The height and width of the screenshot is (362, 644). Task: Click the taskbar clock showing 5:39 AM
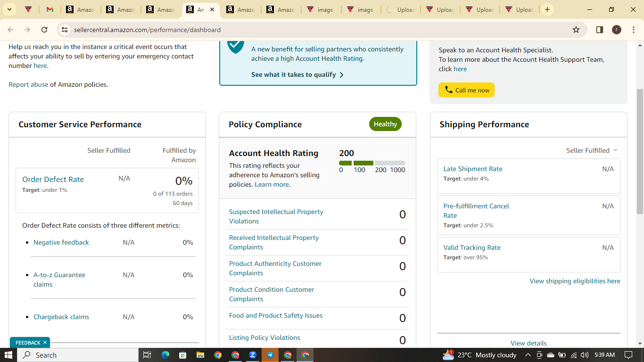coord(604,355)
